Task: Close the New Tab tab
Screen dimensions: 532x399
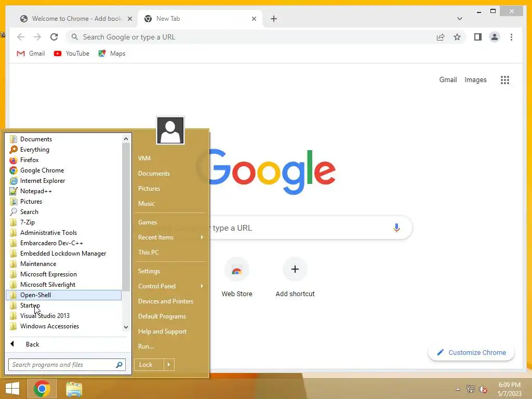Action: [x=254, y=19]
